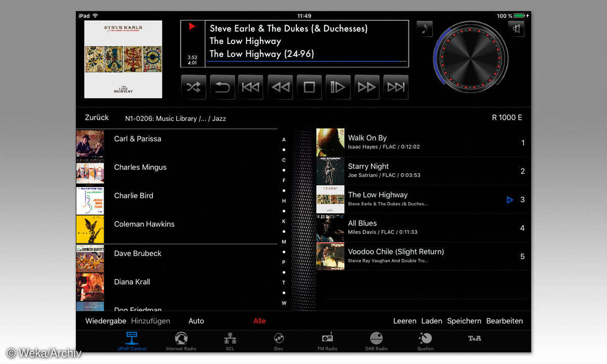Select The Low Highway playlist entry
This screenshot has height=364, width=607.
coord(422,199)
